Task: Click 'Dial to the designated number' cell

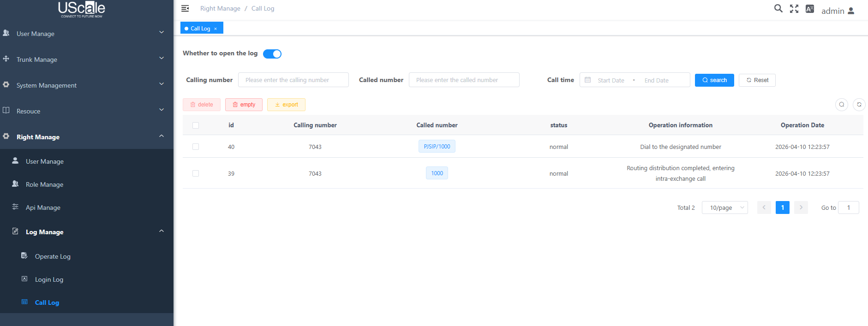Action: pos(681,147)
